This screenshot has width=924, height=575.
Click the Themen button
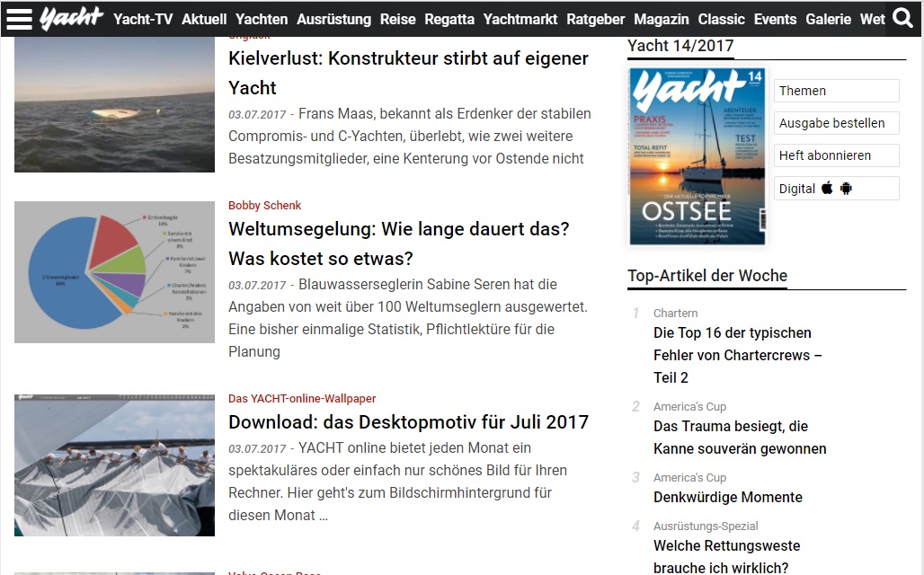tap(837, 91)
